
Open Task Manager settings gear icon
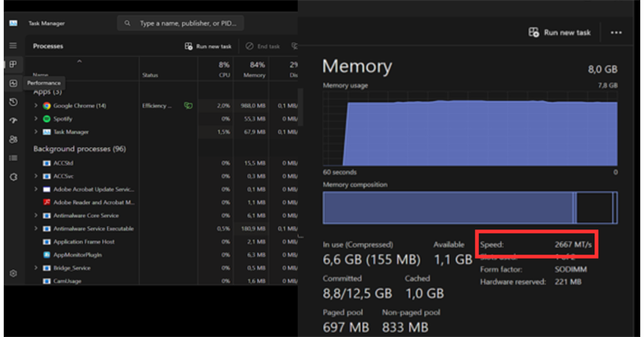13,273
